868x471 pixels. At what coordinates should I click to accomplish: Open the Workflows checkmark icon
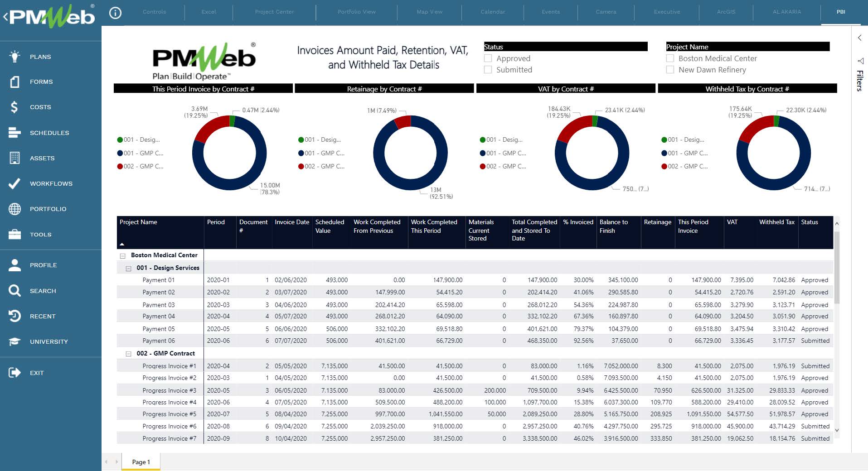15,183
